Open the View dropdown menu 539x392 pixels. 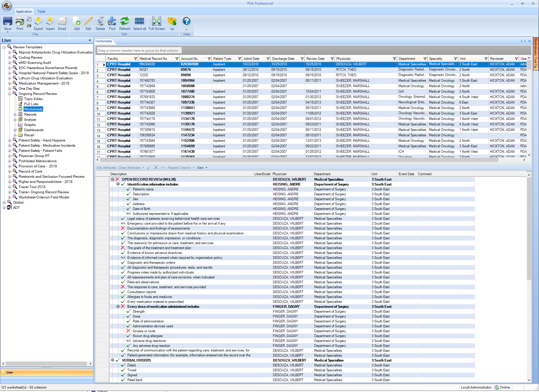click(202, 168)
